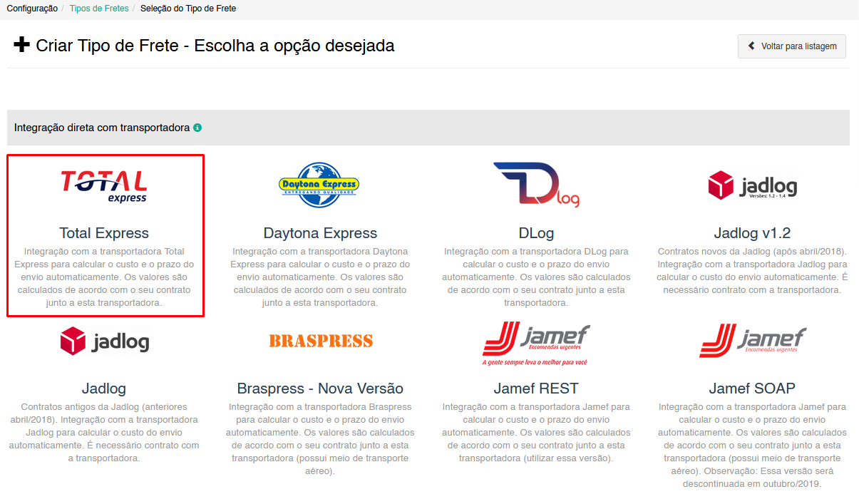
Task: Open the Tipos de Fretes breadcrumb link
Action: point(99,9)
